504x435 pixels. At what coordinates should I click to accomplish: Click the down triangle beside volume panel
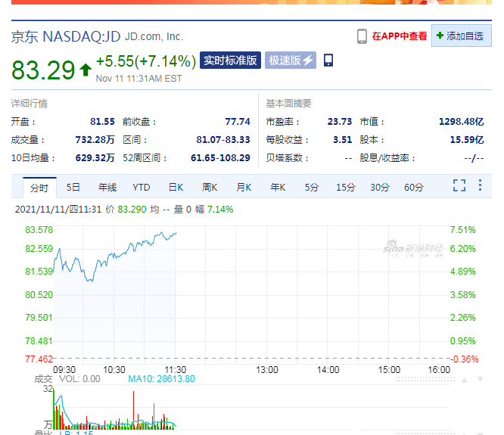click(x=481, y=380)
